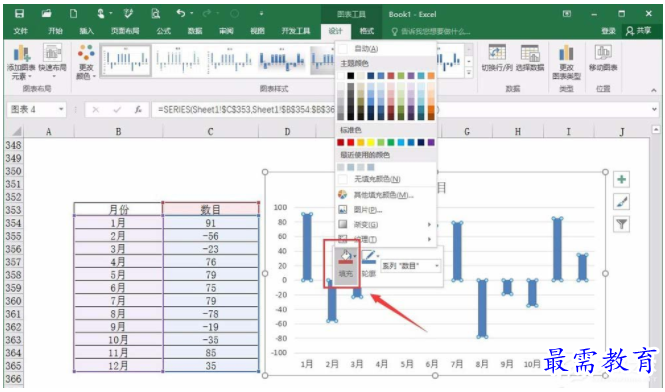This screenshot has height=392, width=665.
Task: Click the New blank document icon
Action: point(73,14)
